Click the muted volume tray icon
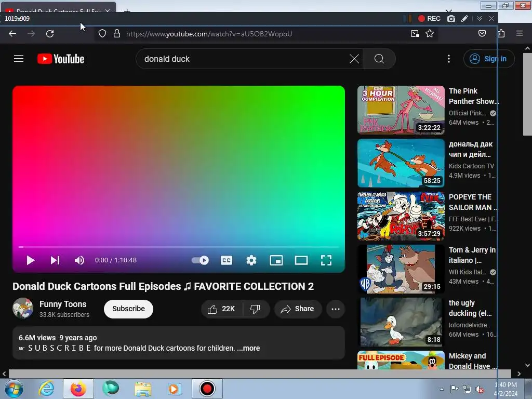The width and height of the screenshot is (532, 399). tap(480, 390)
